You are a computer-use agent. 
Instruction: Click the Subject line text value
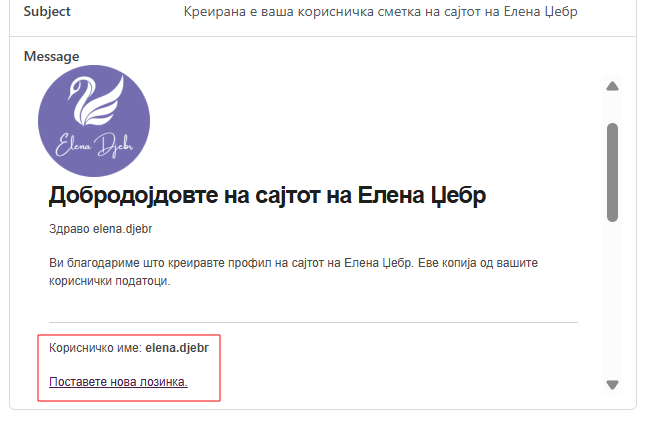click(x=381, y=12)
